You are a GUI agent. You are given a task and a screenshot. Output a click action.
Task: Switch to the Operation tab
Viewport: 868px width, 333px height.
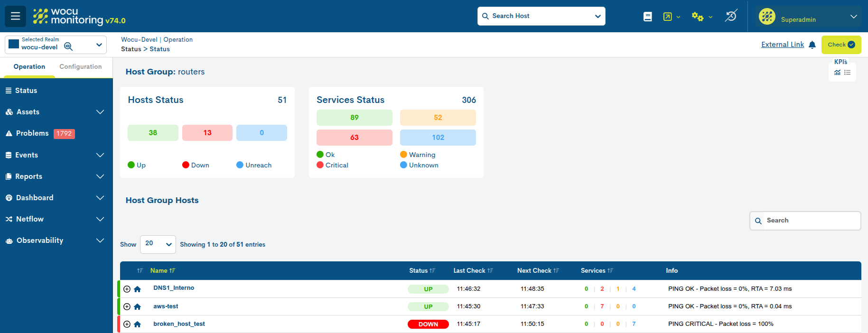tap(29, 67)
